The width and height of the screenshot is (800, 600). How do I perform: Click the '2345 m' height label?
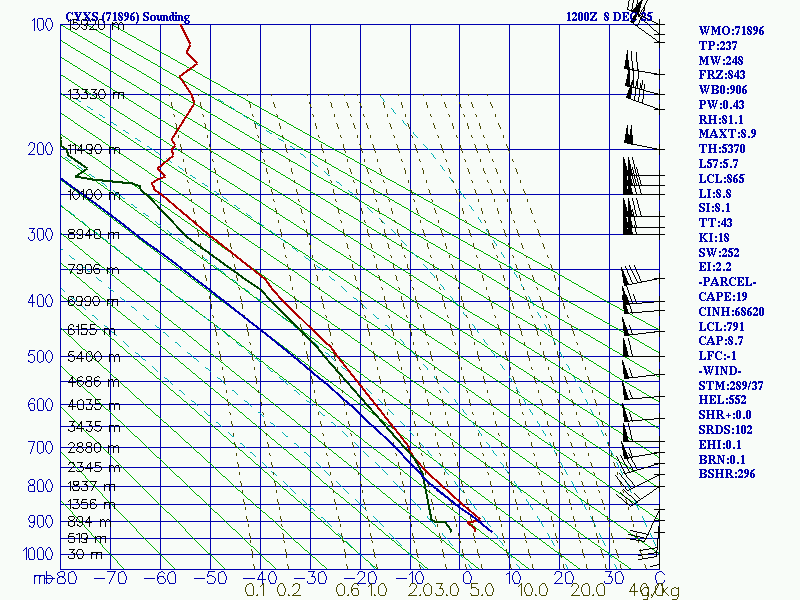tap(94, 467)
